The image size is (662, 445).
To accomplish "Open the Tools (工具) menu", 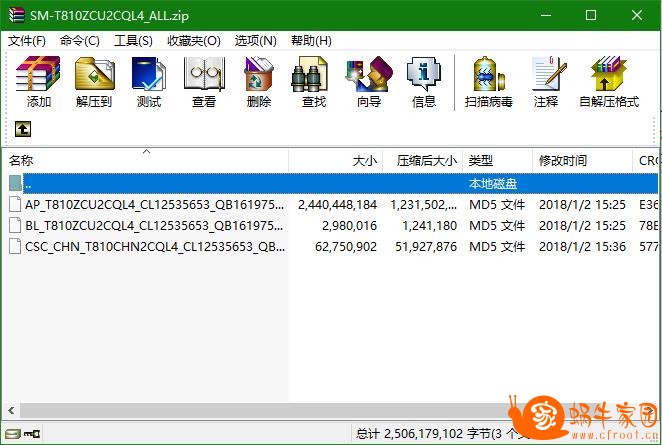I will (133, 41).
